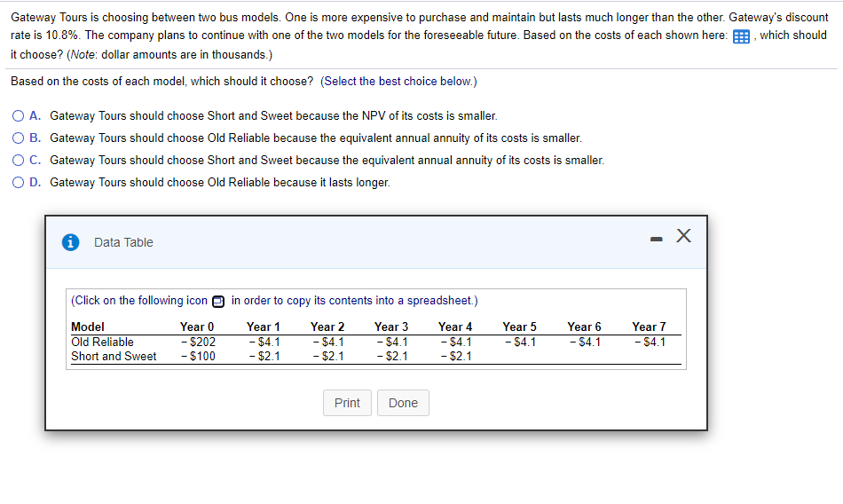This screenshot has height=504, width=843.
Task: Click the -$202 cell
Action: (x=198, y=343)
